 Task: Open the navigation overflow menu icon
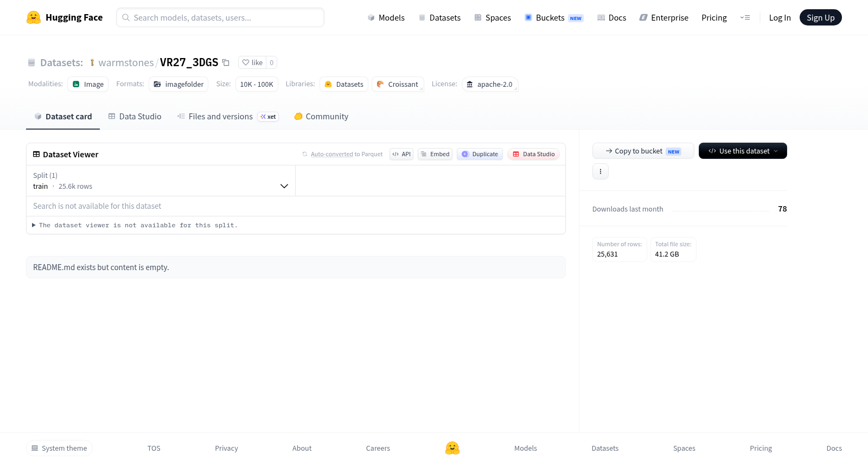point(745,17)
